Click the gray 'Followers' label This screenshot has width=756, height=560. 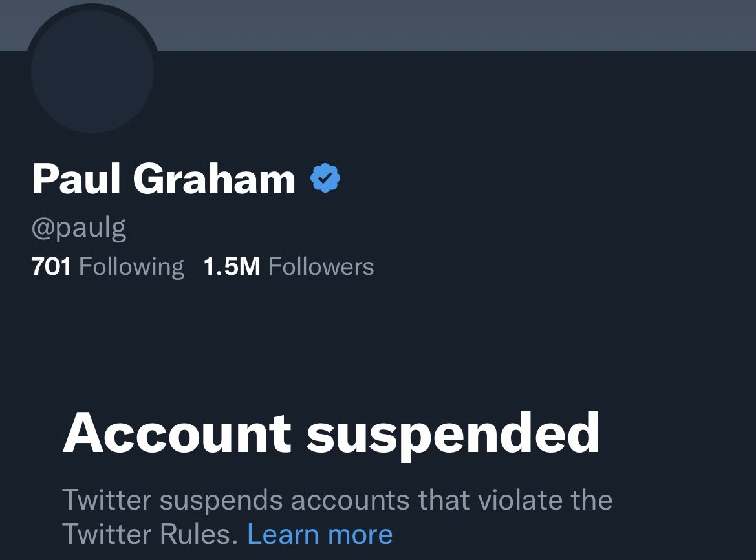pyautogui.click(x=321, y=266)
